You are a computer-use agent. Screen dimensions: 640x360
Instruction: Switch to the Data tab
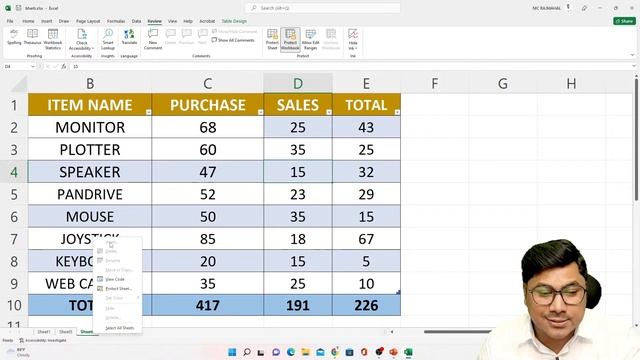136,21
